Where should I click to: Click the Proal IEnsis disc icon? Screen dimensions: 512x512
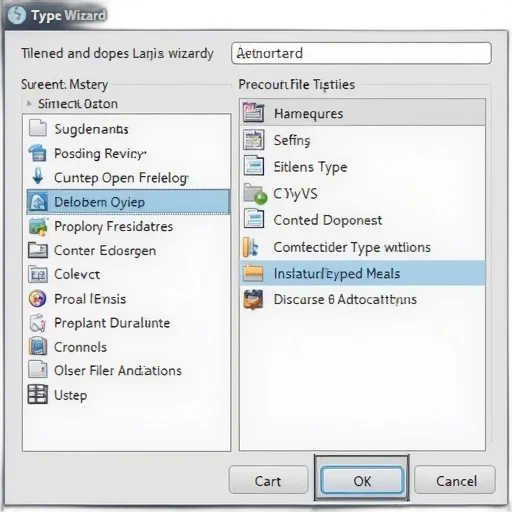click(x=38, y=298)
